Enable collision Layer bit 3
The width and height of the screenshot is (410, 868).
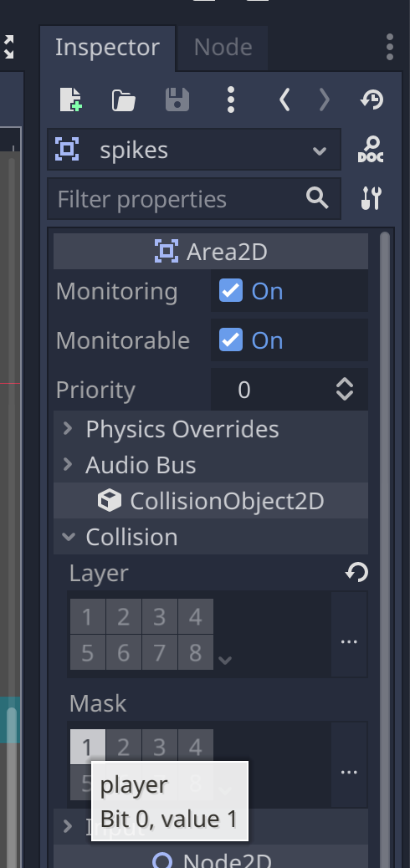[160, 616]
